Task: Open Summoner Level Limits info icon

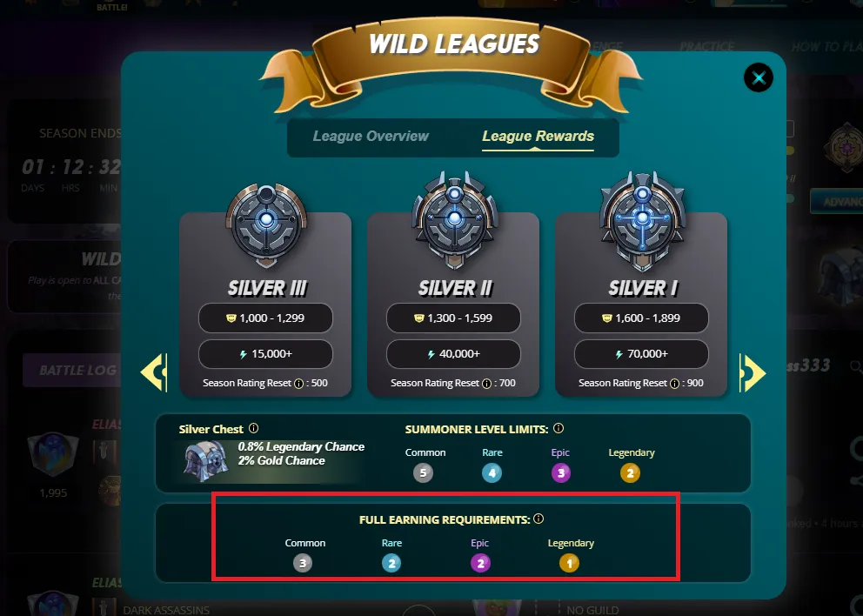Action: pyautogui.click(x=559, y=428)
